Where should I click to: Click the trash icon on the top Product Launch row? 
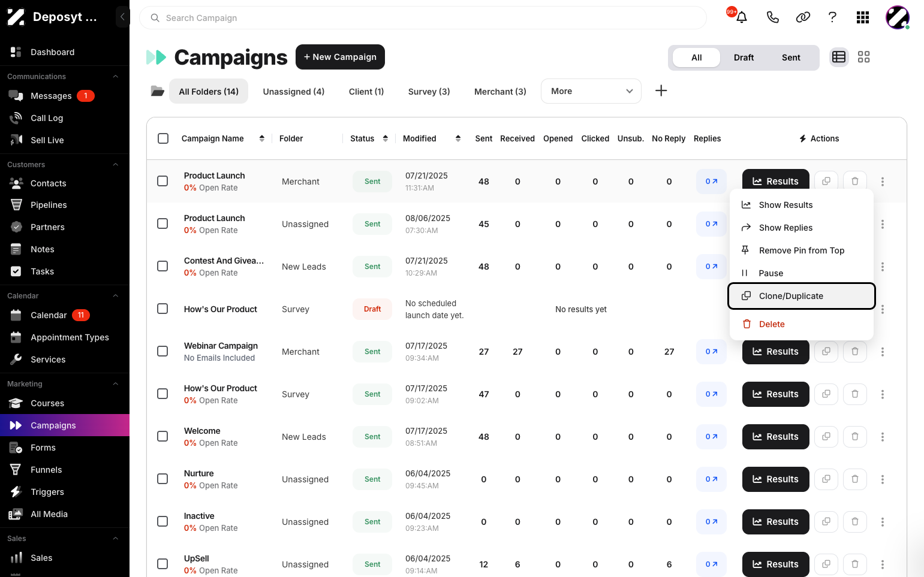(855, 182)
